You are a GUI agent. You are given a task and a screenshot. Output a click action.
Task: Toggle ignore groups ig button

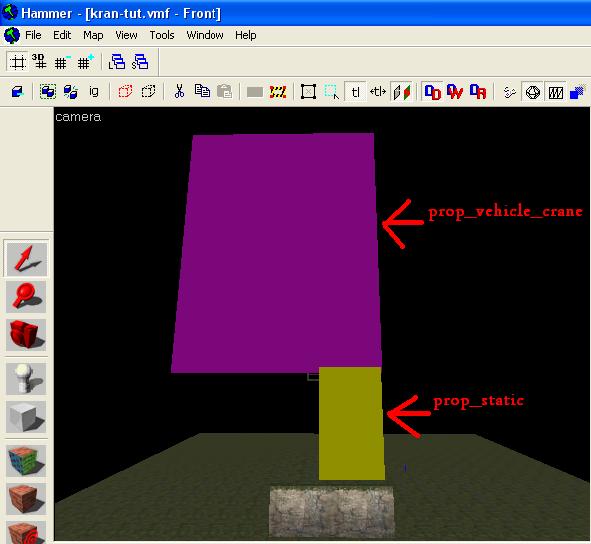94,92
